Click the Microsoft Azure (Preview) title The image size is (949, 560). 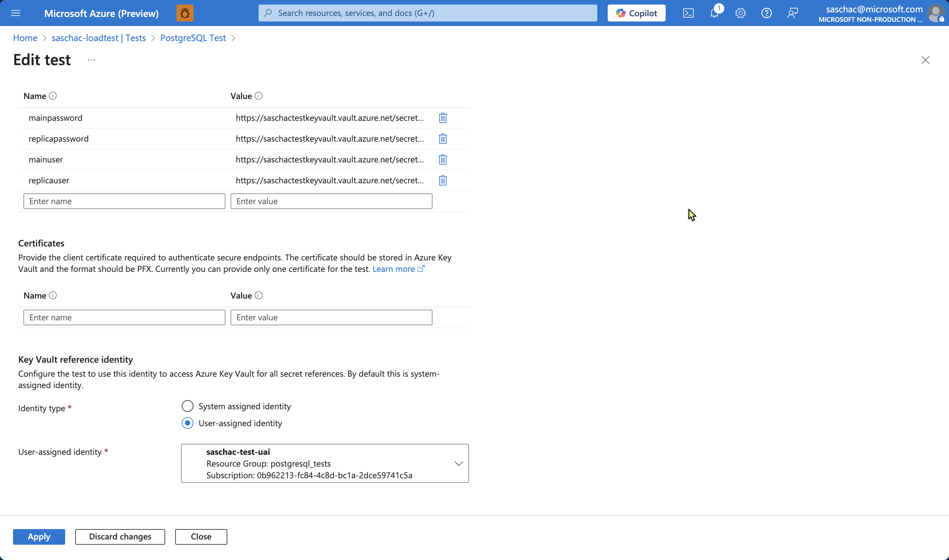[102, 13]
